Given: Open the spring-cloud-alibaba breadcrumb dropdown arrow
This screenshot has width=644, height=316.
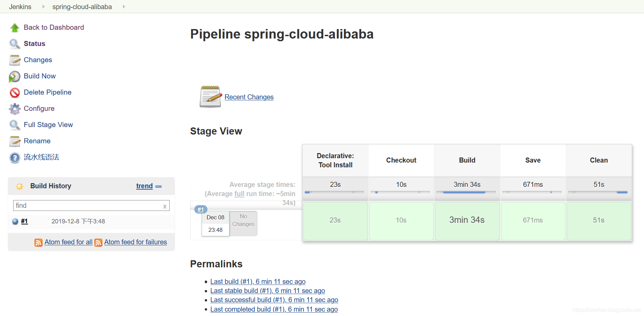Looking at the screenshot, I should tap(124, 6).
